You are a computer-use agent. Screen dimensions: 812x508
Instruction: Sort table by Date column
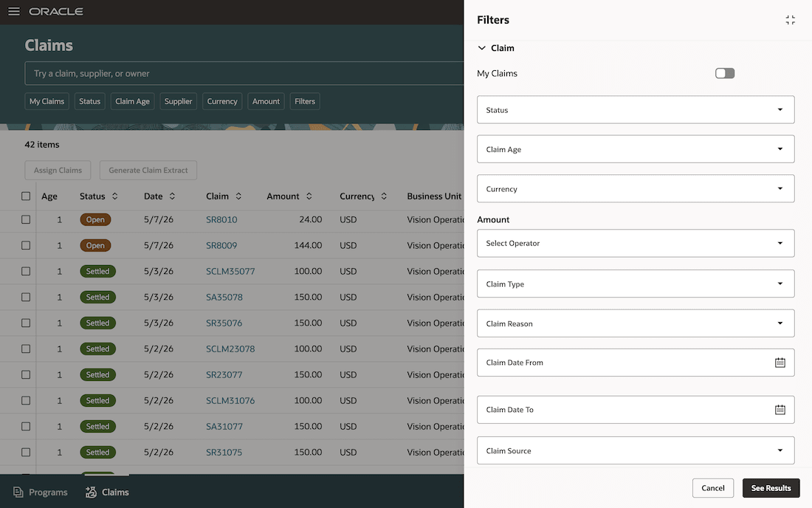172,196
